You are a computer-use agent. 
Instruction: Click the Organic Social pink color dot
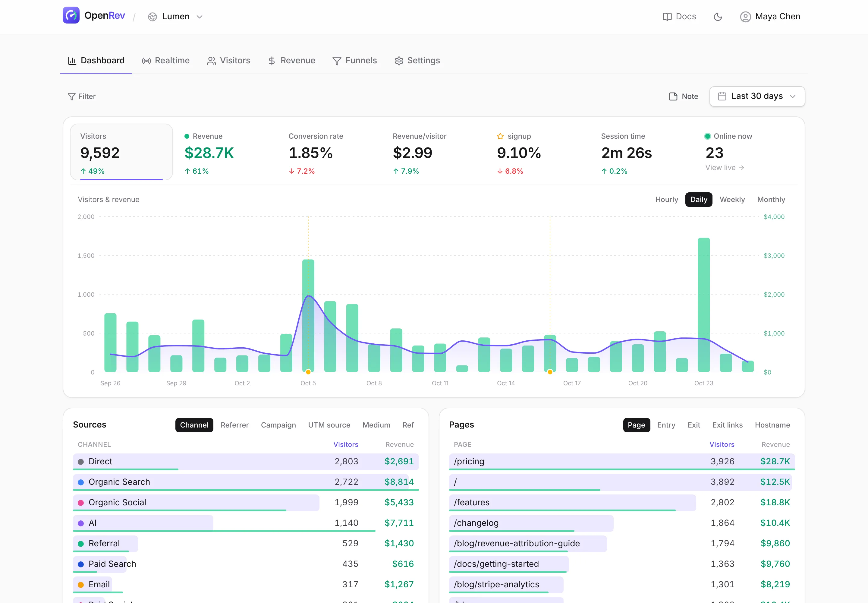tap(81, 503)
